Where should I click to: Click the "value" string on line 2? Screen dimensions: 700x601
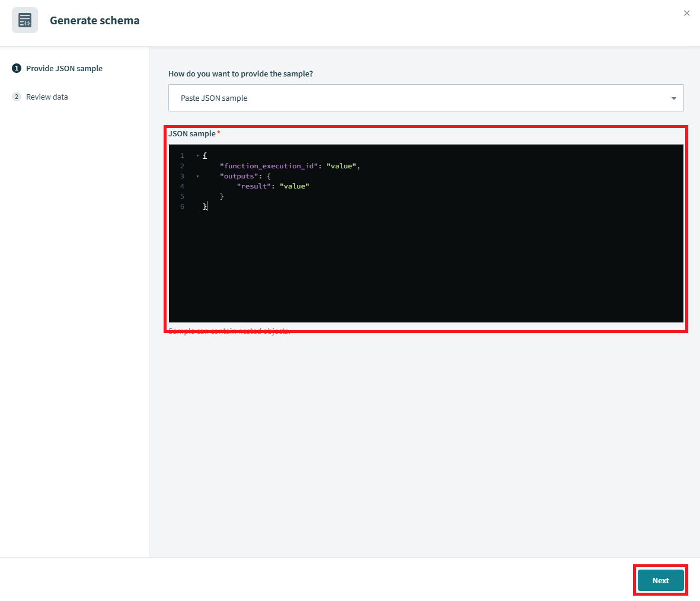click(x=341, y=166)
